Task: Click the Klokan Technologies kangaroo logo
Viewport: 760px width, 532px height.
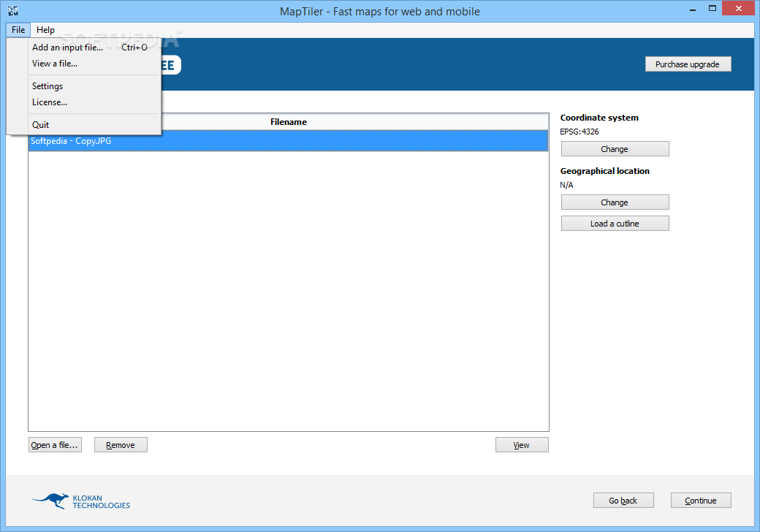Action: tap(81, 501)
